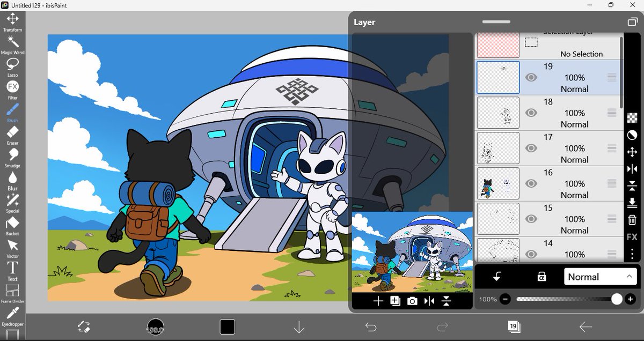Select the Frame Divider tool

click(x=12, y=293)
